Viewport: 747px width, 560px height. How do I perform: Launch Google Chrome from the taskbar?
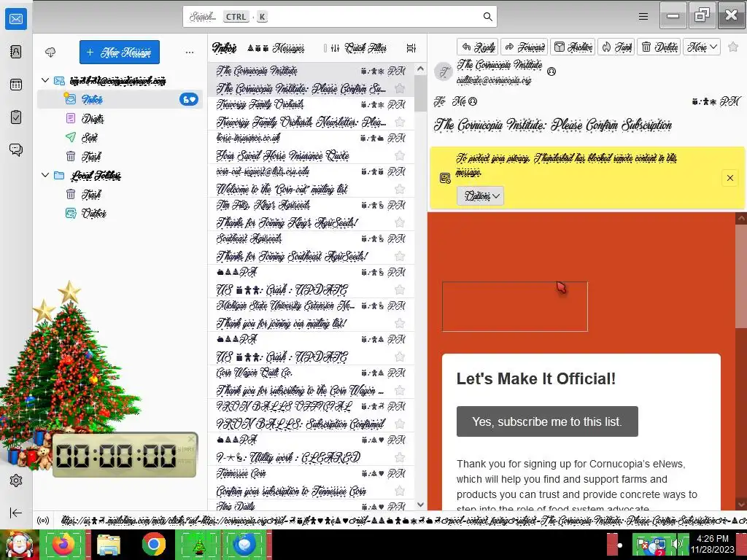pos(153,544)
